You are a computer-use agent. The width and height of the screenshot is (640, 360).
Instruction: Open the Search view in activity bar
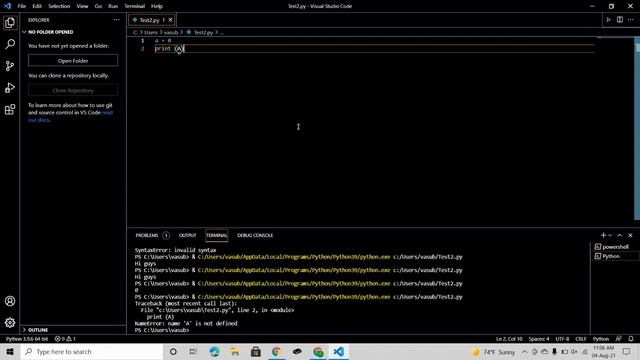(x=10, y=44)
